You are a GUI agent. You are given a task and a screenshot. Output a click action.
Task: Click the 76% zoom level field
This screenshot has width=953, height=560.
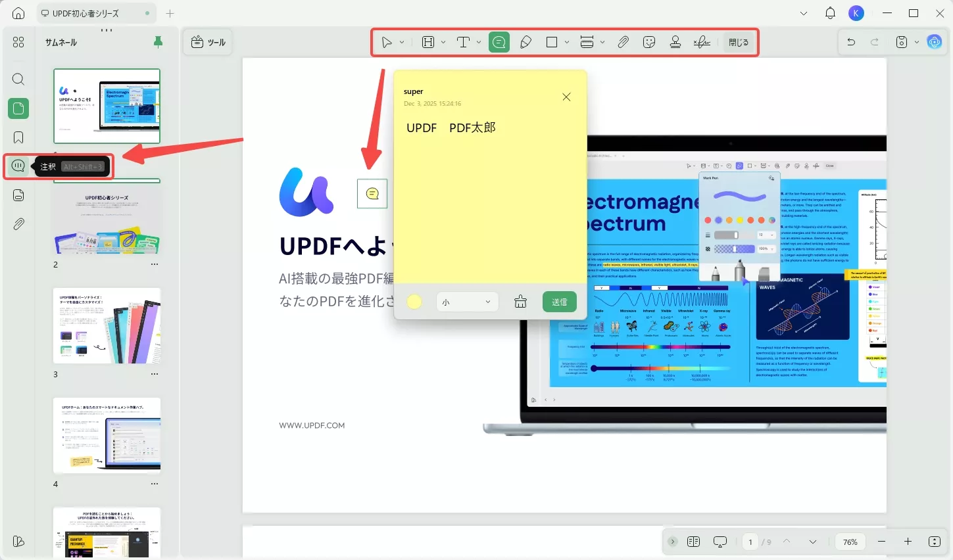pyautogui.click(x=850, y=542)
